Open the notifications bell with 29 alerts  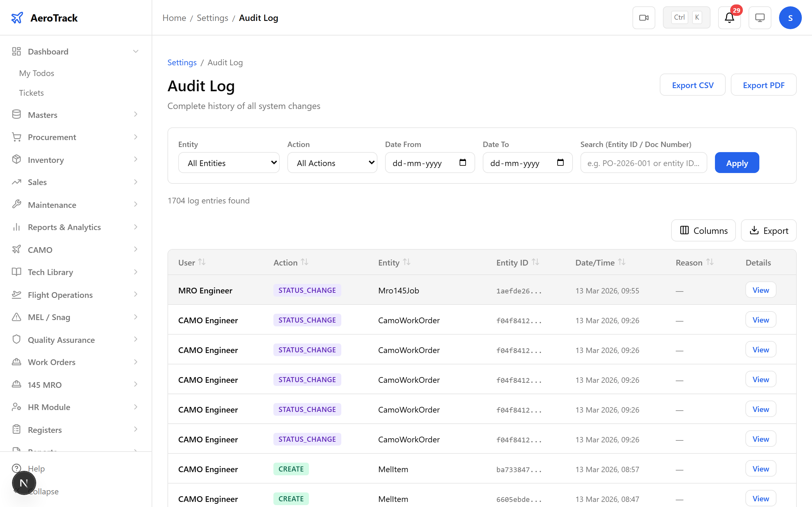729,17
